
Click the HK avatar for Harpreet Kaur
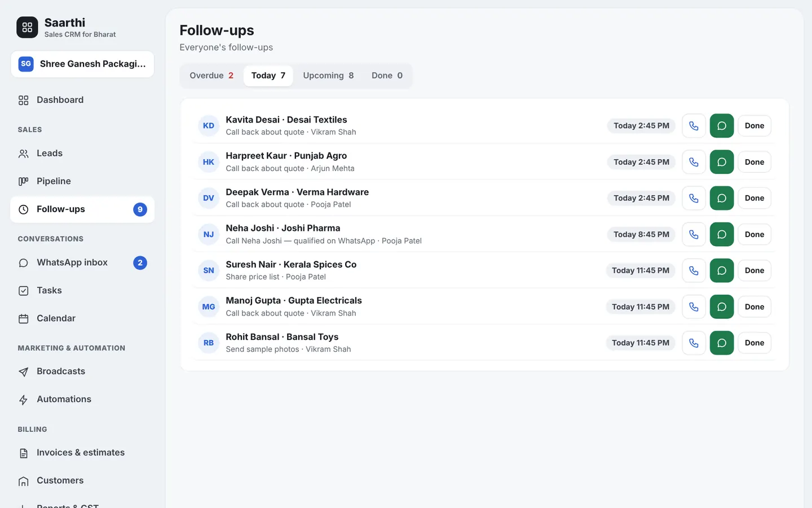click(x=209, y=162)
